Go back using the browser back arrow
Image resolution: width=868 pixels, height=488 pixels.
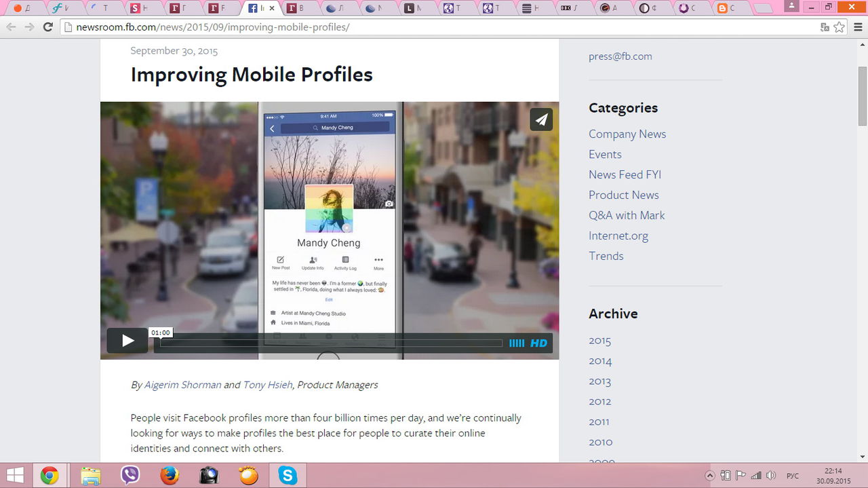(x=11, y=27)
